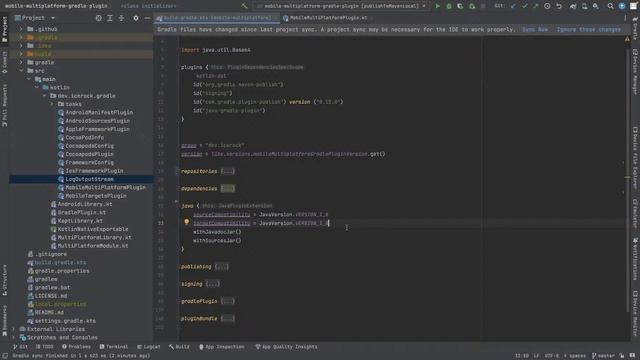Click the Git push arrow
The image size is (640, 360).
pos(536,6)
